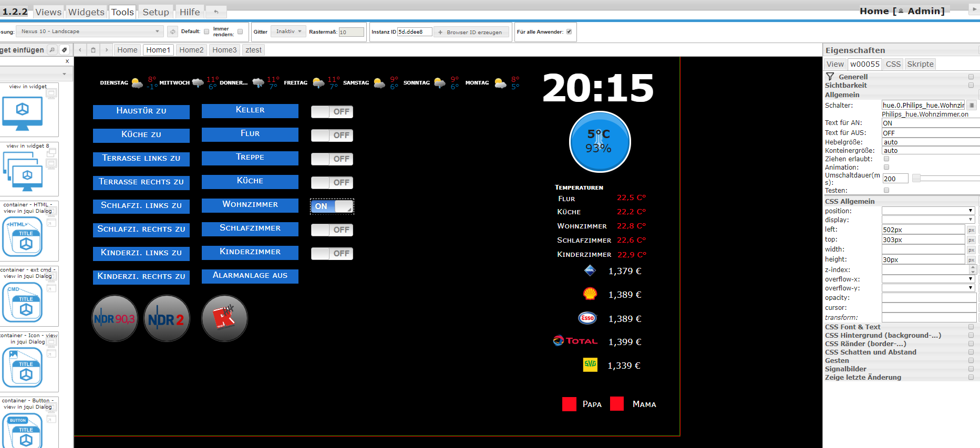
Task: Click the Esso fuel station logo
Action: pos(587,318)
